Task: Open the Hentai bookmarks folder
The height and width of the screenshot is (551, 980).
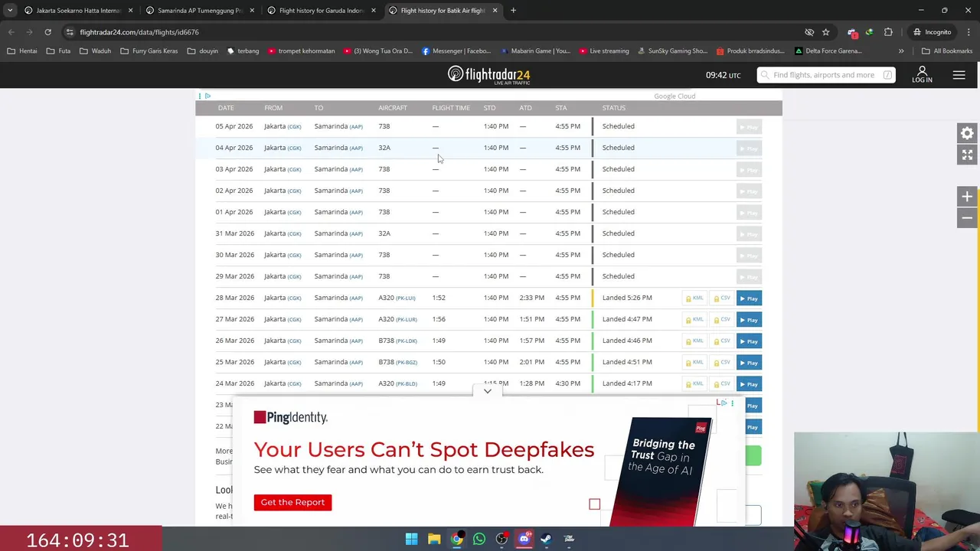Action: click(22, 51)
